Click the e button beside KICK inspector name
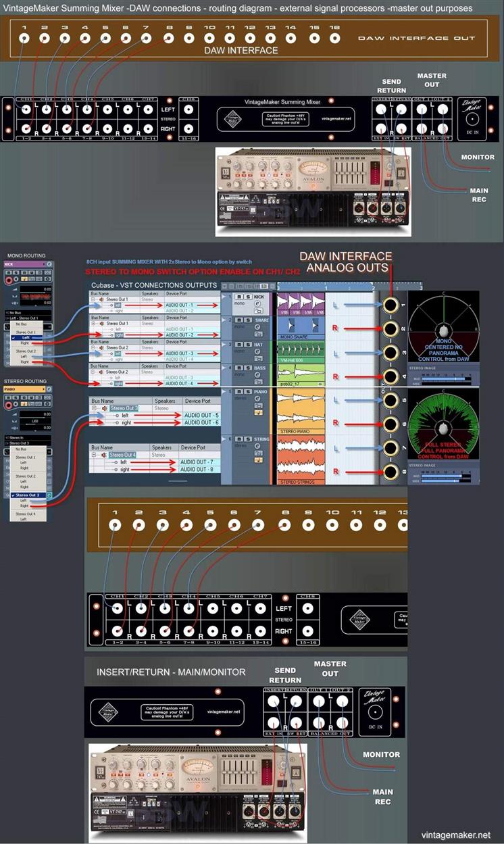The image size is (504, 844). (x=49, y=264)
